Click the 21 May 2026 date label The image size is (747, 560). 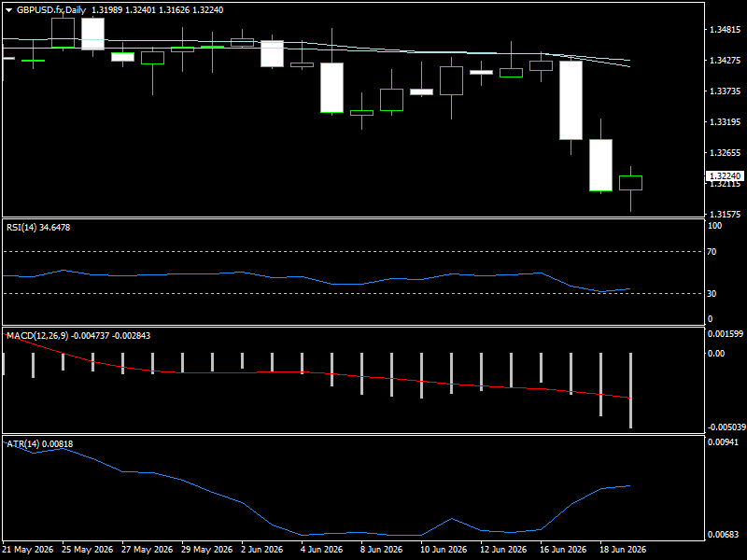(28, 550)
